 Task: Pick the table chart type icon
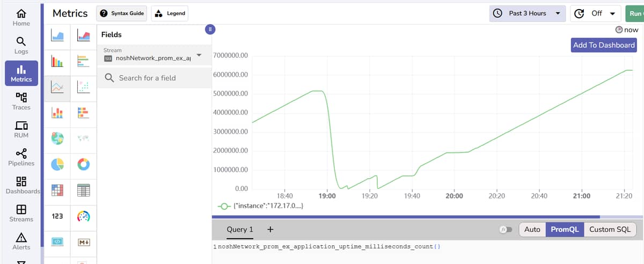coord(83,190)
